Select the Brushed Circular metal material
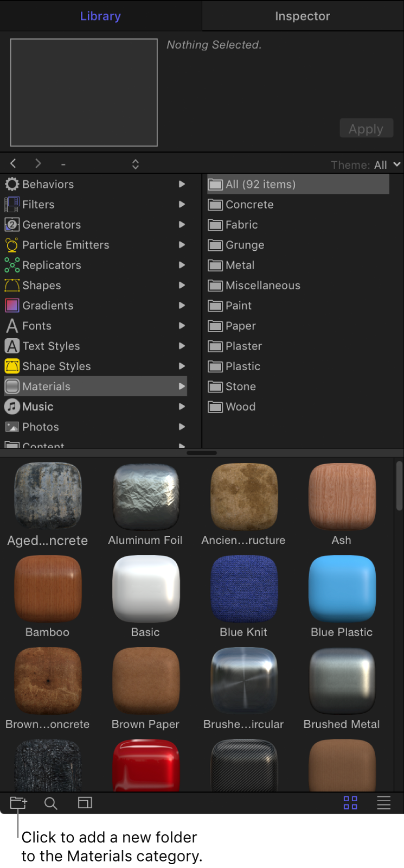This screenshot has height=868, width=404. 244,681
